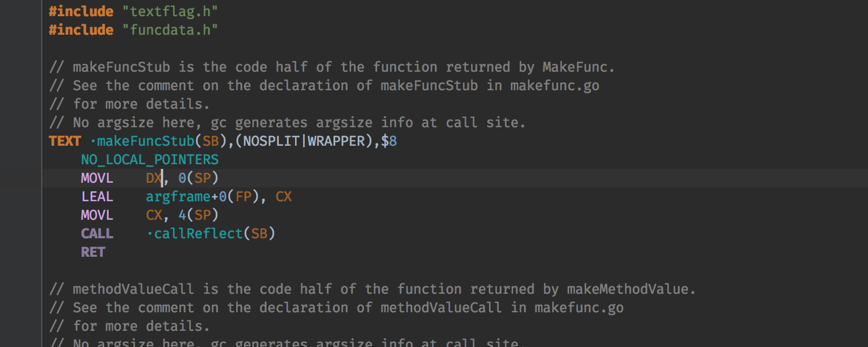Click the MOVL instruction on the CX line
The image size is (868, 347).
97,215
